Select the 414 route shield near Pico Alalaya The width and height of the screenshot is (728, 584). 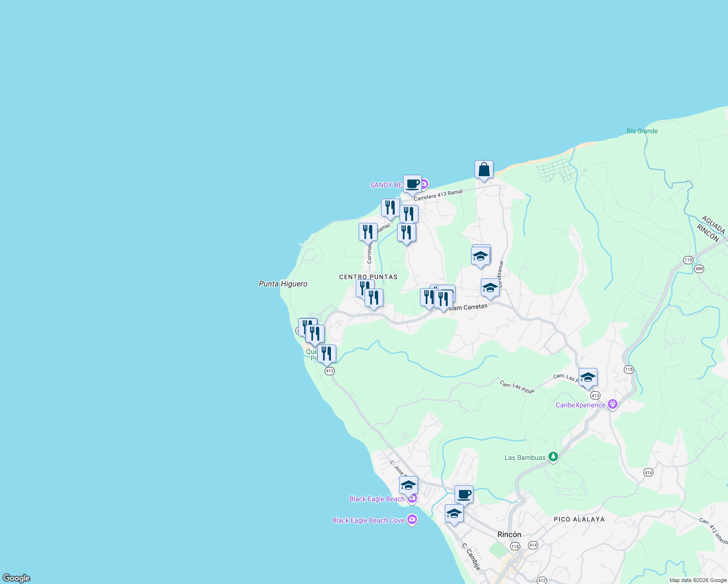[x=648, y=472]
